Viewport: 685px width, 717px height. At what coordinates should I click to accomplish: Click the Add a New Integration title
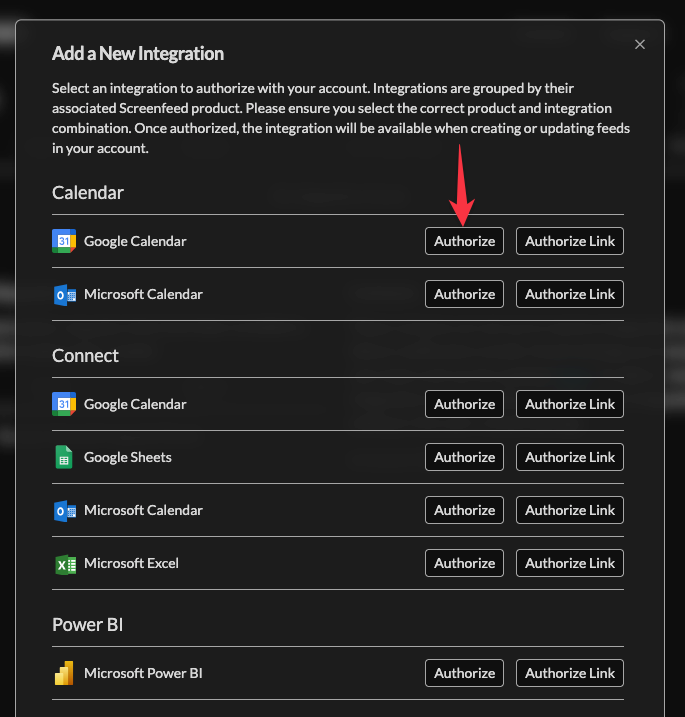pyautogui.click(x=138, y=54)
